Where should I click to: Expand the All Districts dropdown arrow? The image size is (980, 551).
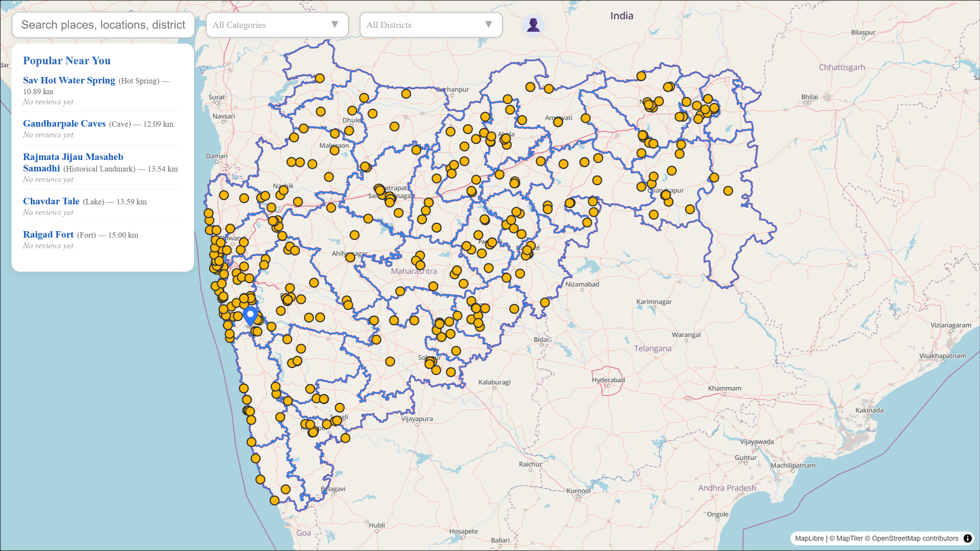tap(488, 24)
